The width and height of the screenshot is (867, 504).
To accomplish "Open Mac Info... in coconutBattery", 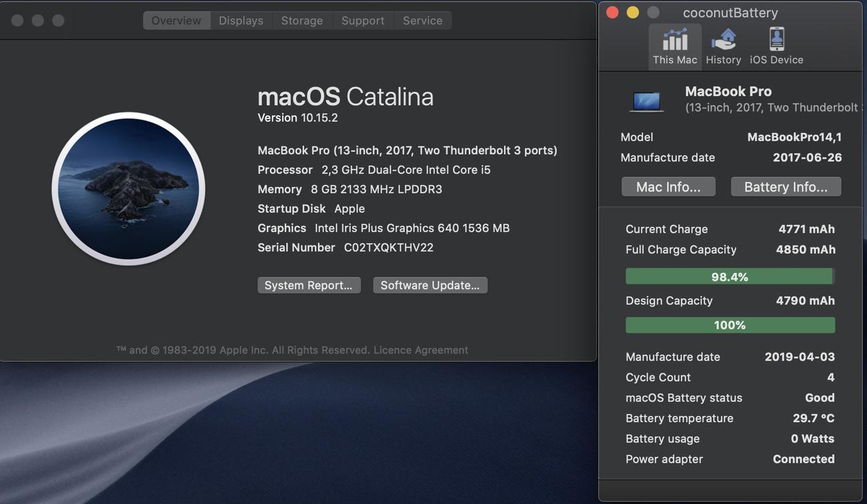I will [668, 187].
